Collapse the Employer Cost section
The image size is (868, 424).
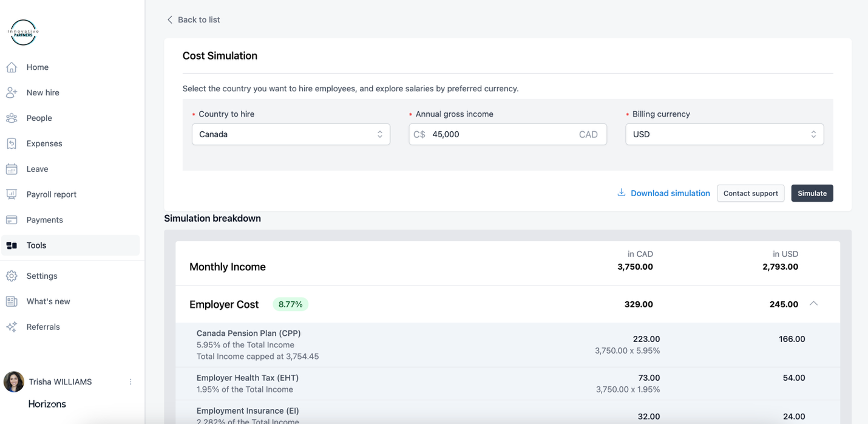[813, 304]
